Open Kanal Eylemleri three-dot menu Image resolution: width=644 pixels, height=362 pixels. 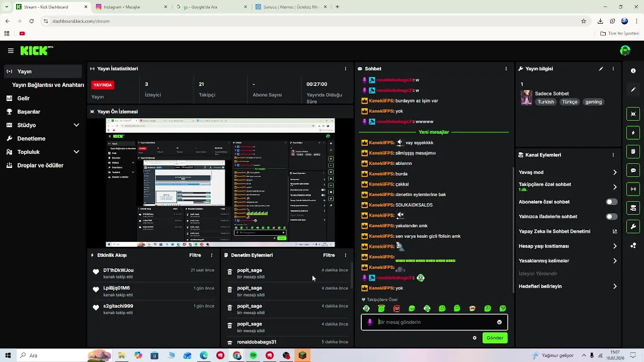click(613, 155)
